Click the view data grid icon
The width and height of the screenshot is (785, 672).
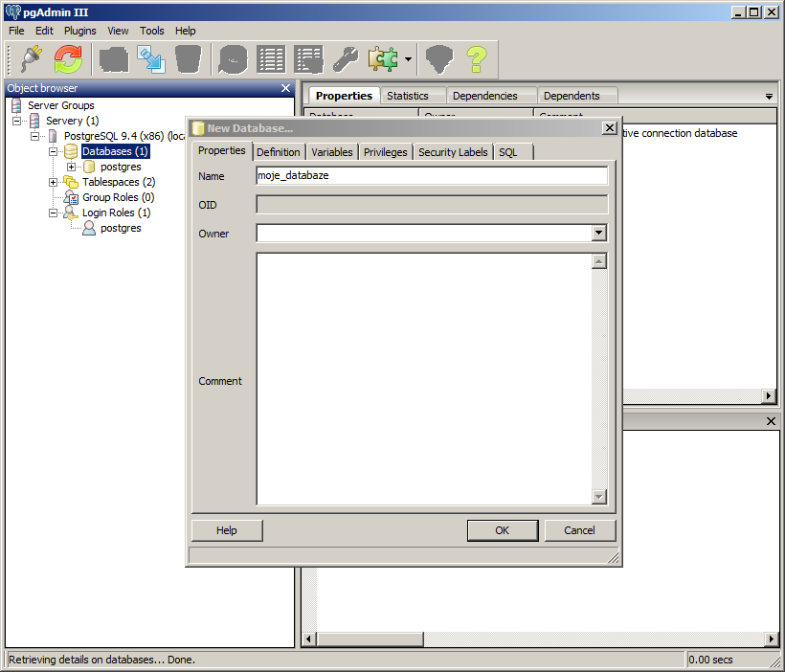pyautogui.click(x=271, y=59)
